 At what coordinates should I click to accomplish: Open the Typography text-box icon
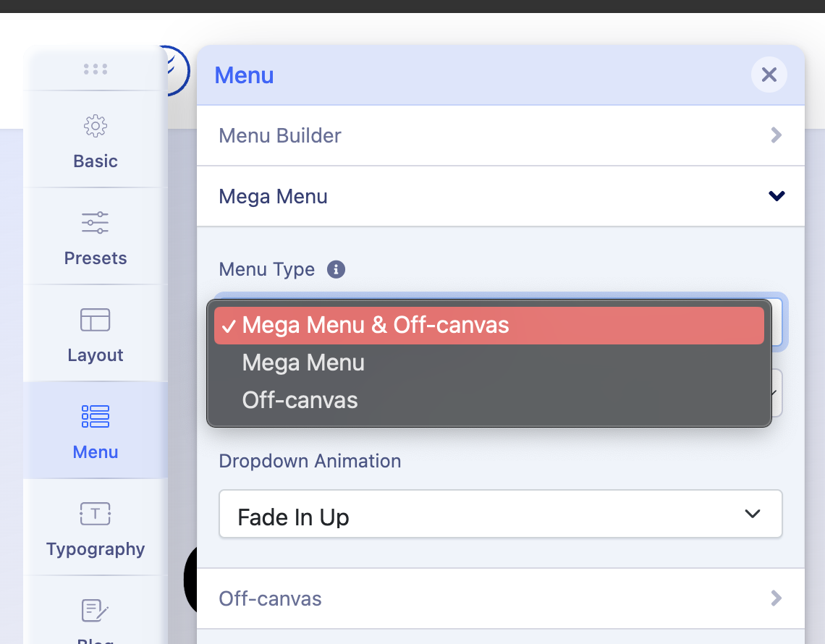coord(96,514)
